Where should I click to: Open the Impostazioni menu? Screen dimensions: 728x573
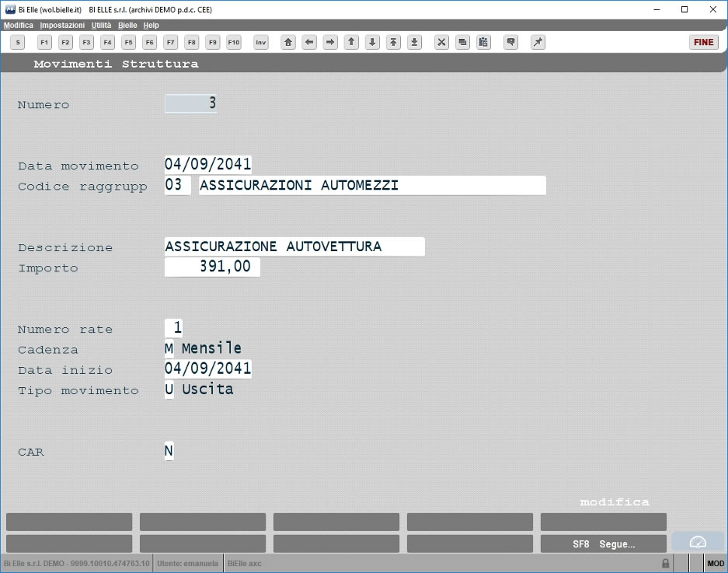[x=62, y=25]
